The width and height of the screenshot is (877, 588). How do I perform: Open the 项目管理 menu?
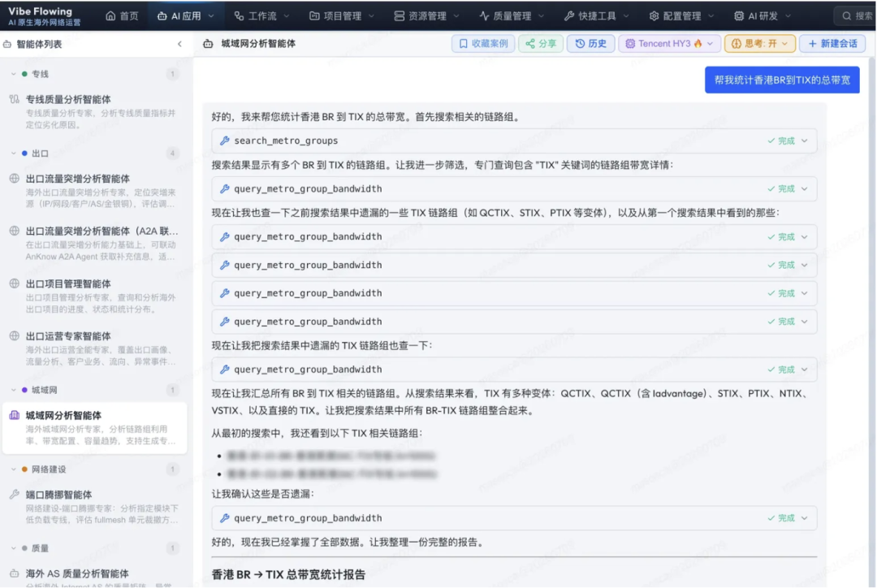(x=341, y=15)
